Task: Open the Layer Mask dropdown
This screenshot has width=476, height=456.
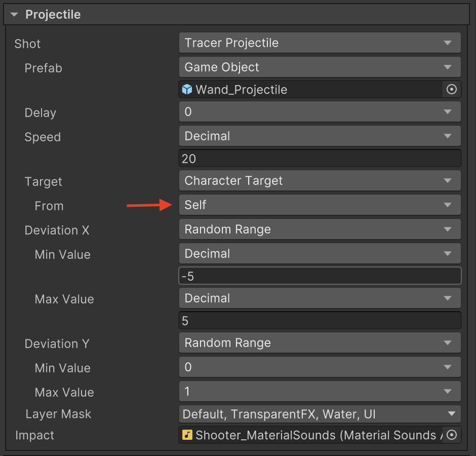Action: (320, 414)
